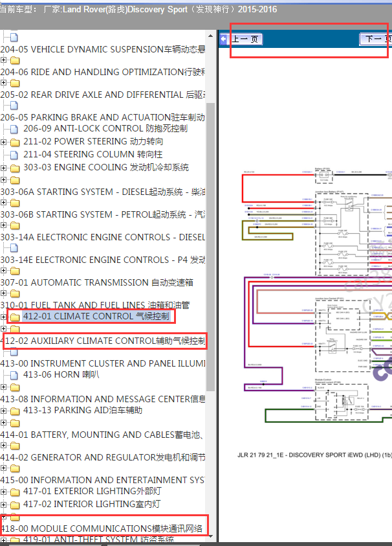The height and width of the screenshot is (546, 392).
Task: Open 211-04 STEERING COLUMN 转向柱
Action: click(93, 154)
